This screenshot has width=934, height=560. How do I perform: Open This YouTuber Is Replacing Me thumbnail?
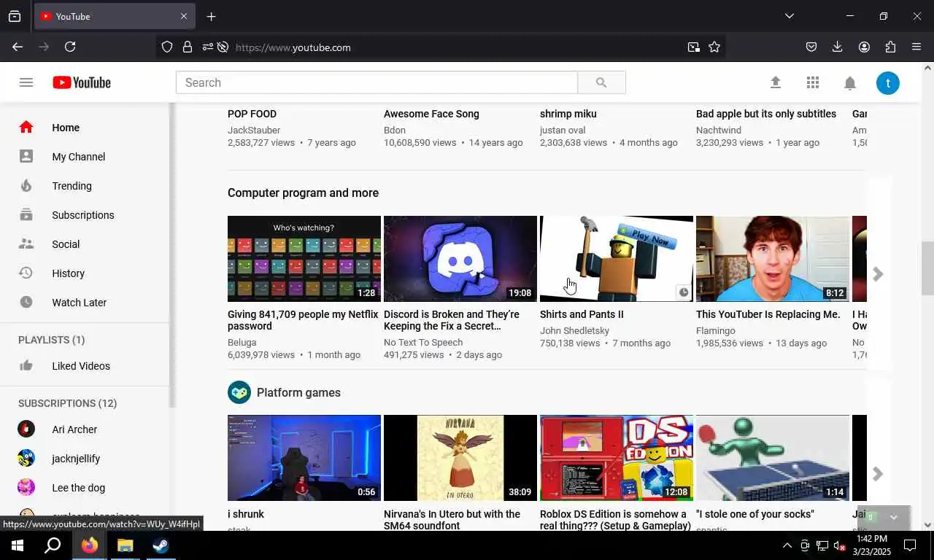(x=773, y=259)
